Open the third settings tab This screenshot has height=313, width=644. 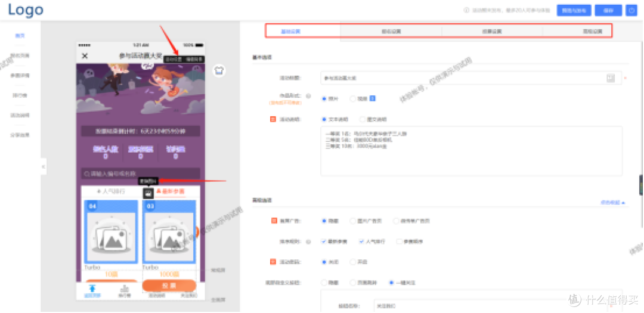click(x=492, y=31)
